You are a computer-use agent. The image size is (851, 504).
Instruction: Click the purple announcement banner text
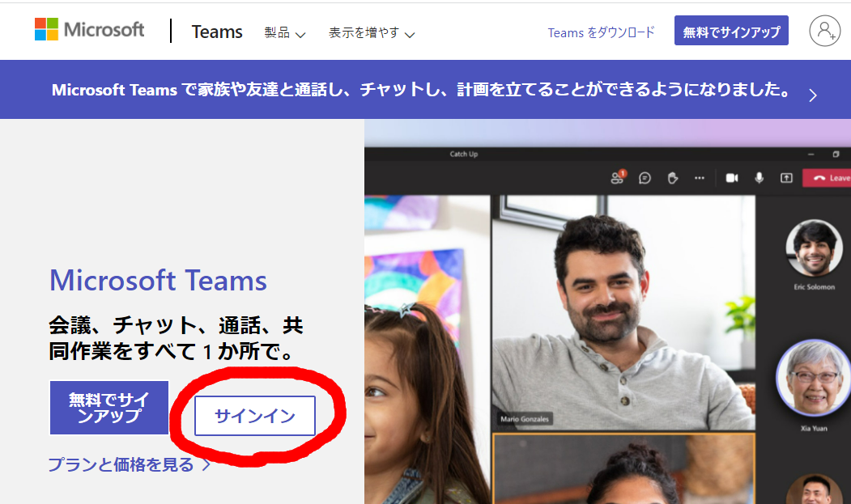[420, 90]
